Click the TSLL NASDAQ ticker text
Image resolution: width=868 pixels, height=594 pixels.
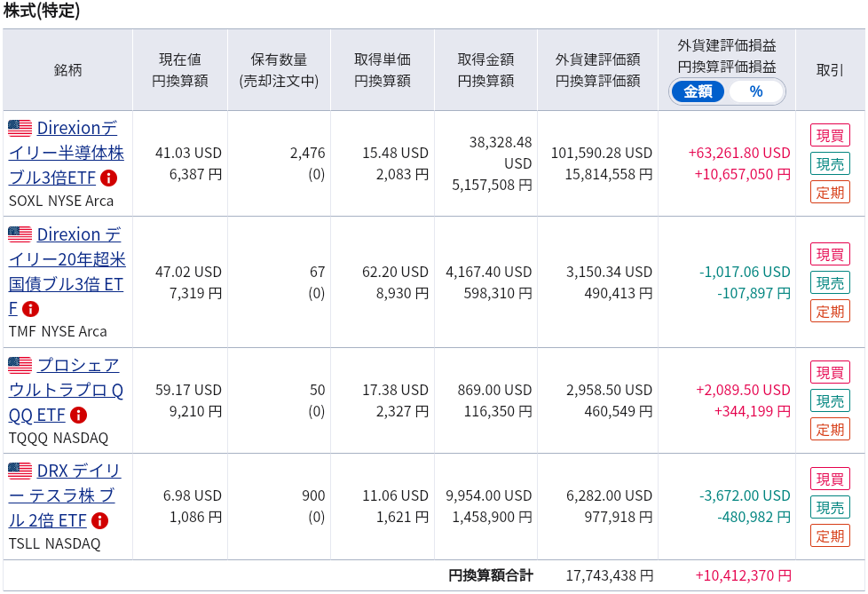tap(54, 543)
